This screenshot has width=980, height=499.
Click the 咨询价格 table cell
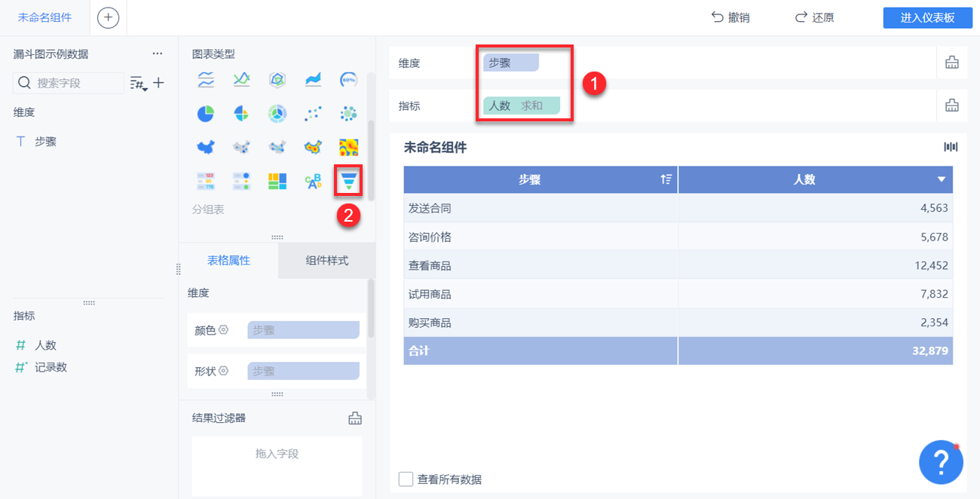[x=541, y=237]
